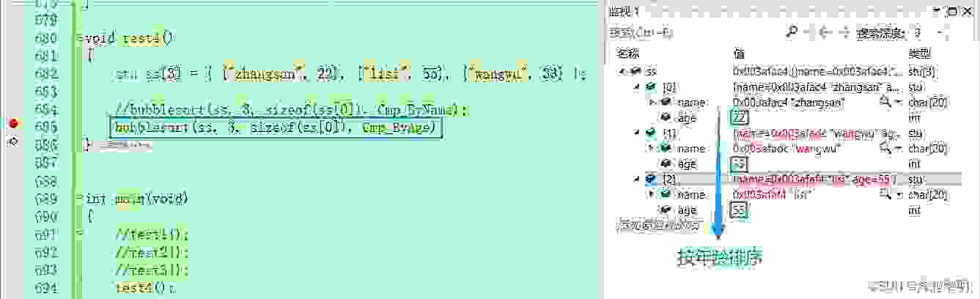The width and height of the screenshot is (980, 299).
Task: Select the value 0x003afadc "wangwu"
Action: (786, 149)
